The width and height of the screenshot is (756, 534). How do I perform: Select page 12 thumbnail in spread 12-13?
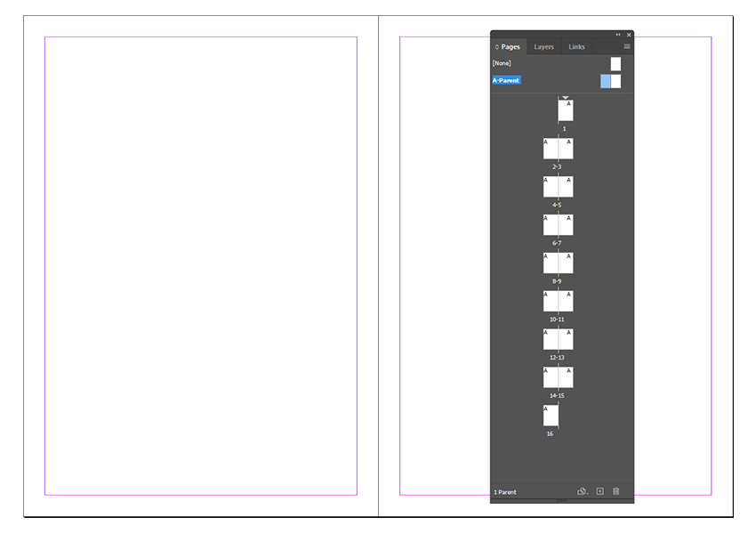[551, 339]
